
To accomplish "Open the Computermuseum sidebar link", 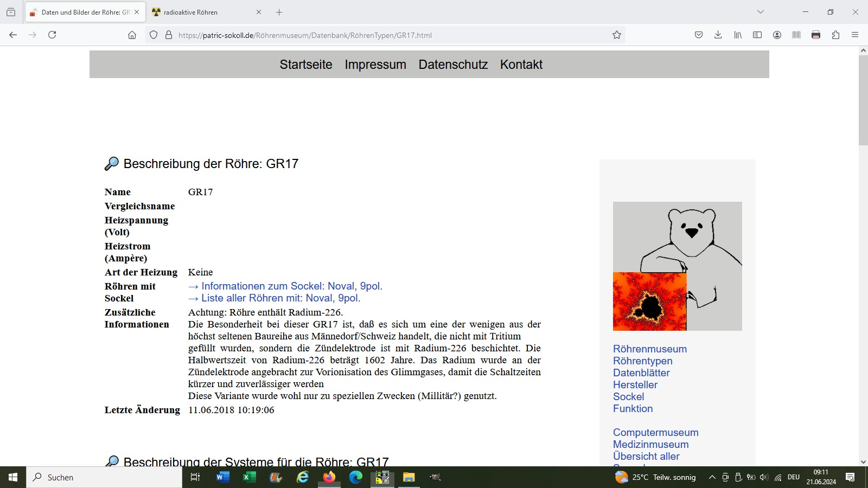I will 656,433.
